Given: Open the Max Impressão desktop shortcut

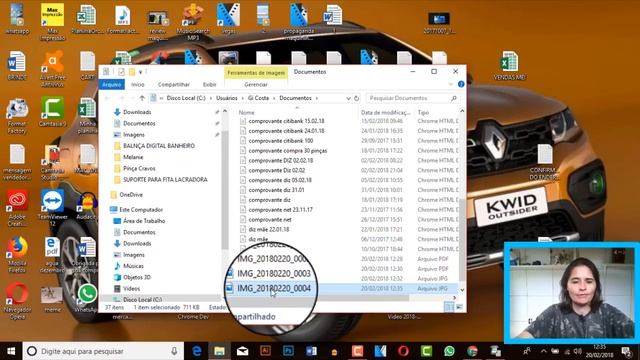Looking at the screenshot, I should pyautogui.click(x=52, y=21).
